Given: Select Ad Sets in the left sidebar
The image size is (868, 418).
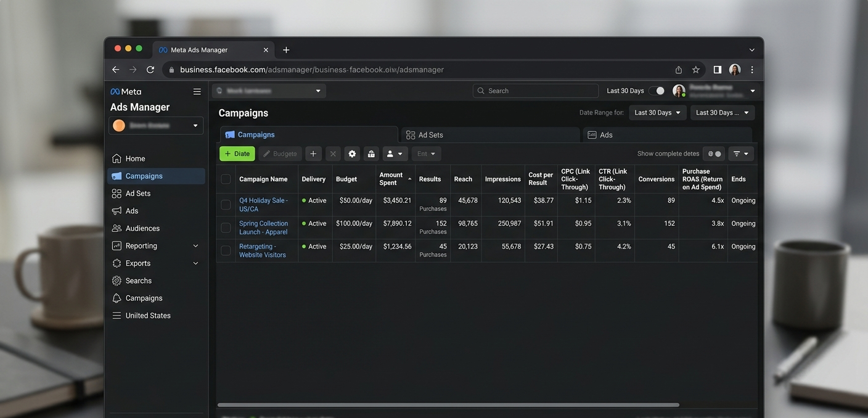Looking at the screenshot, I should click(137, 193).
